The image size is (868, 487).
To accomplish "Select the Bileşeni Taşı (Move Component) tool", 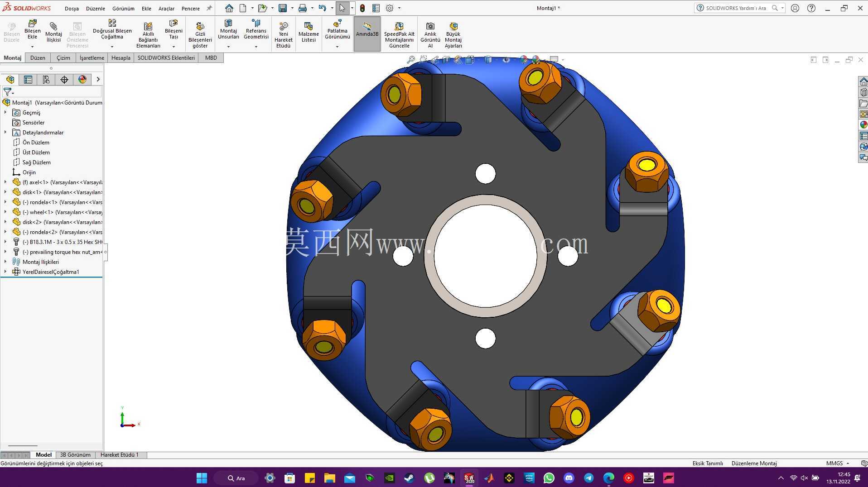I will click(174, 30).
